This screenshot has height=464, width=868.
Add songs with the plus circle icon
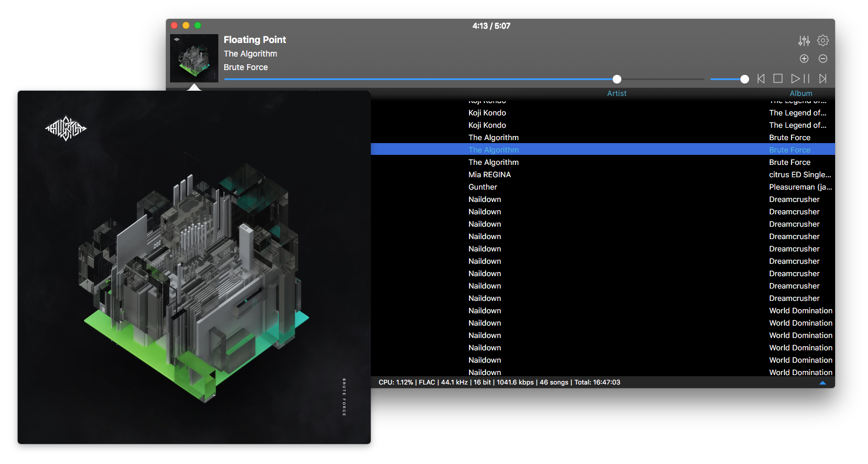click(x=804, y=58)
